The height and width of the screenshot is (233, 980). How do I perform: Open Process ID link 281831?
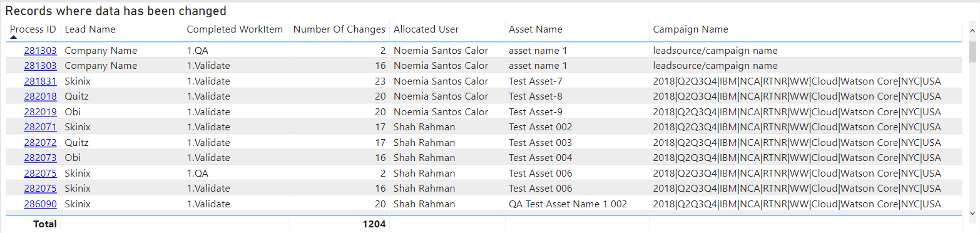click(40, 81)
